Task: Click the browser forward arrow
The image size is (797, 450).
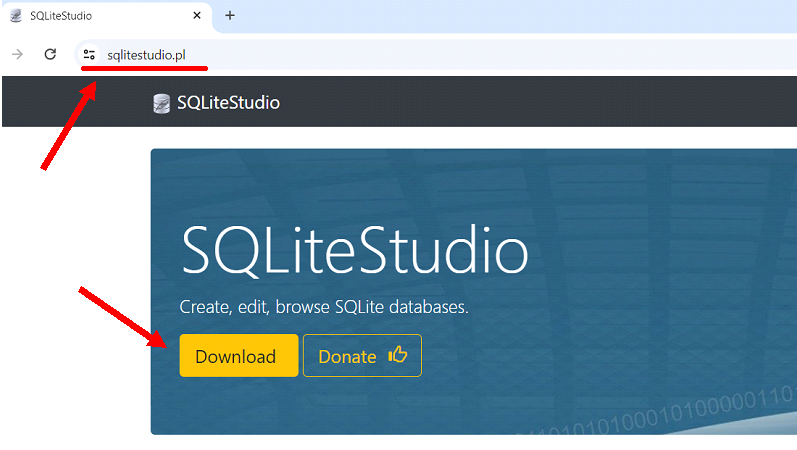Action: coord(17,54)
